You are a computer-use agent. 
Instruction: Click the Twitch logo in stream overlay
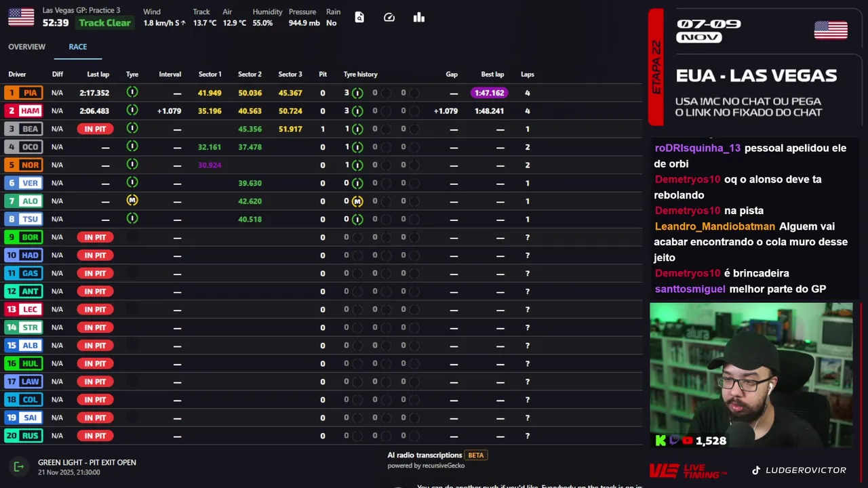tap(675, 441)
